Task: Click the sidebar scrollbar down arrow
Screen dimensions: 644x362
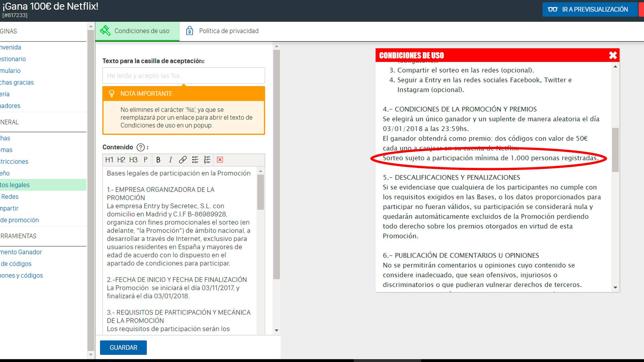Action: point(91,355)
